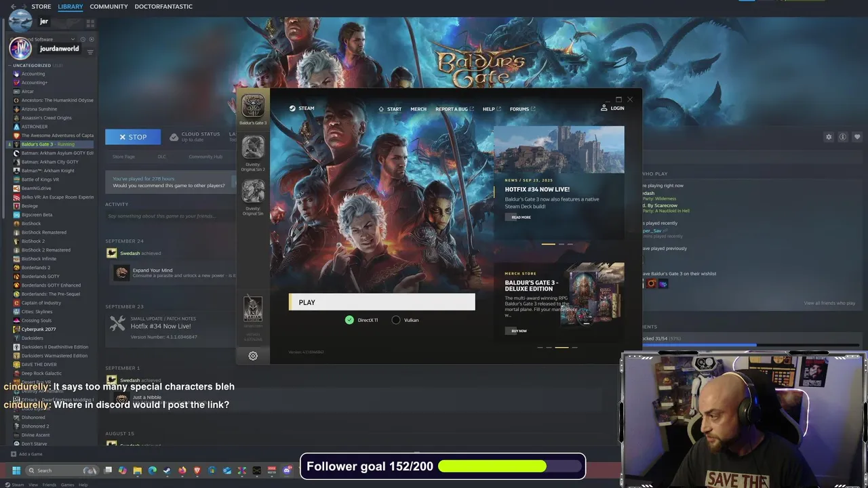Open the COMMUNITY tab in Steam
868x488 pixels.
(x=108, y=6)
